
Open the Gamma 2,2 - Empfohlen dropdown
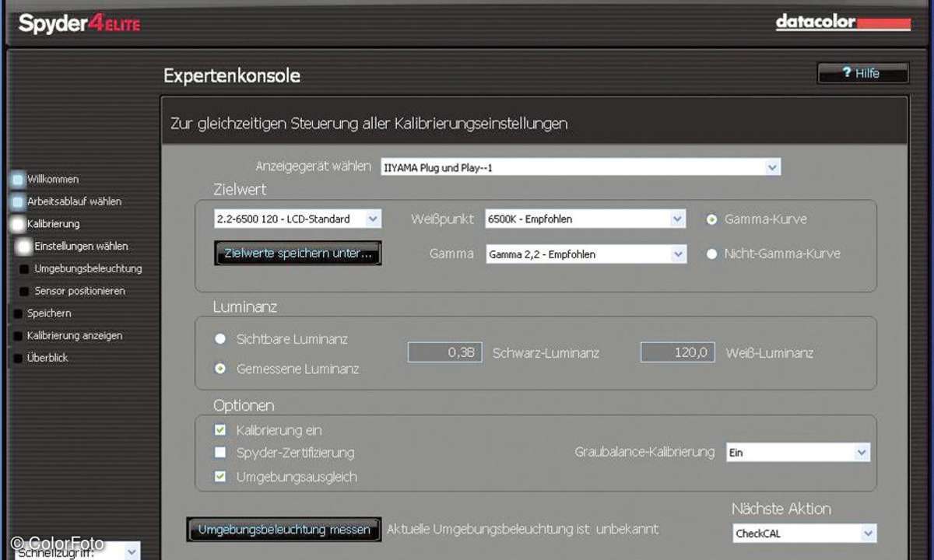[x=585, y=254]
